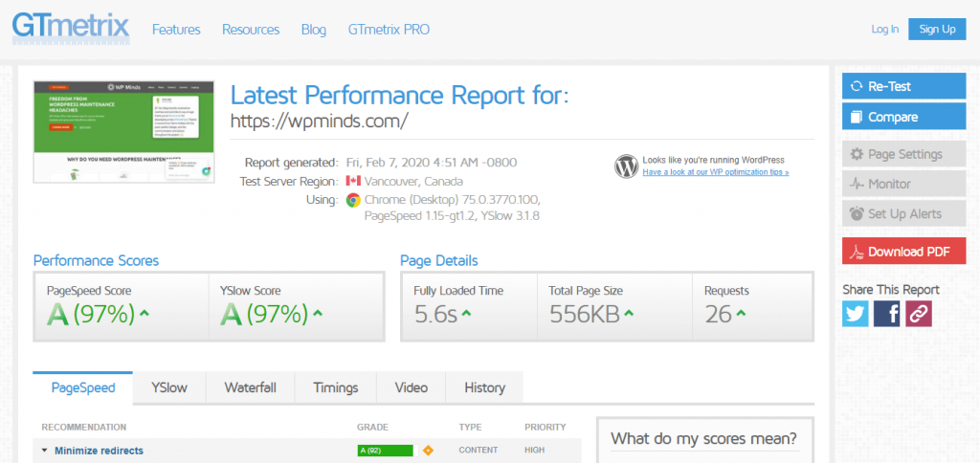The image size is (980, 463).
Task: Click the 'What do my scores mean?' heading
Action: 703,438
